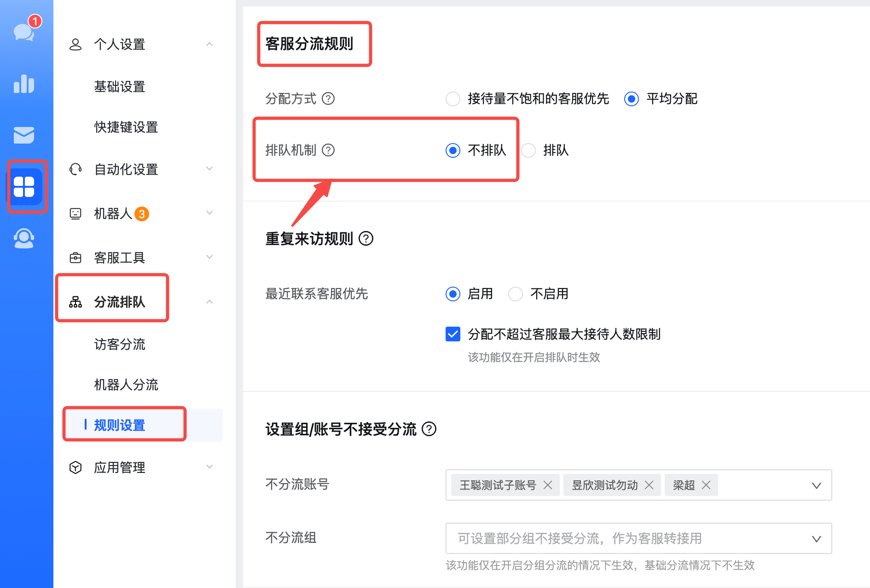
Task: Open 机器人分流 submenu link
Action: click(126, 385)
